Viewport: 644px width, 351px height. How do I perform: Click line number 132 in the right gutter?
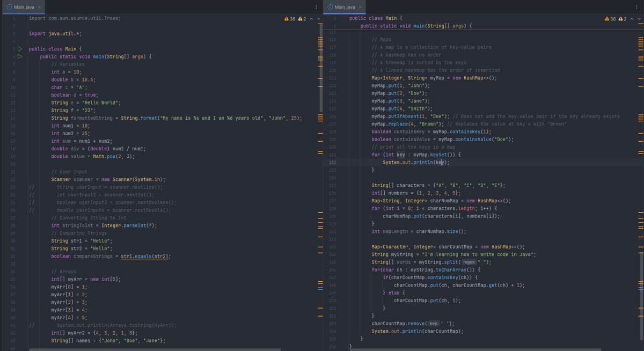332,162
